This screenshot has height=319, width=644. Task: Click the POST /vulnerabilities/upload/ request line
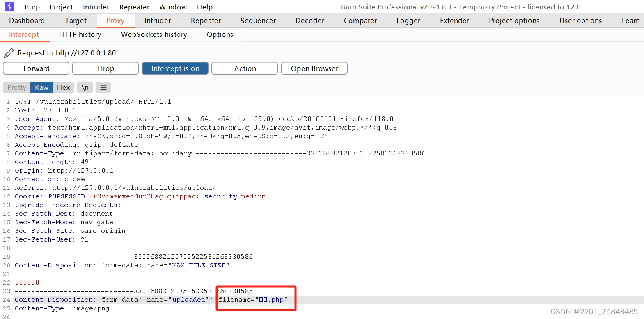click(x=93, y=102)
